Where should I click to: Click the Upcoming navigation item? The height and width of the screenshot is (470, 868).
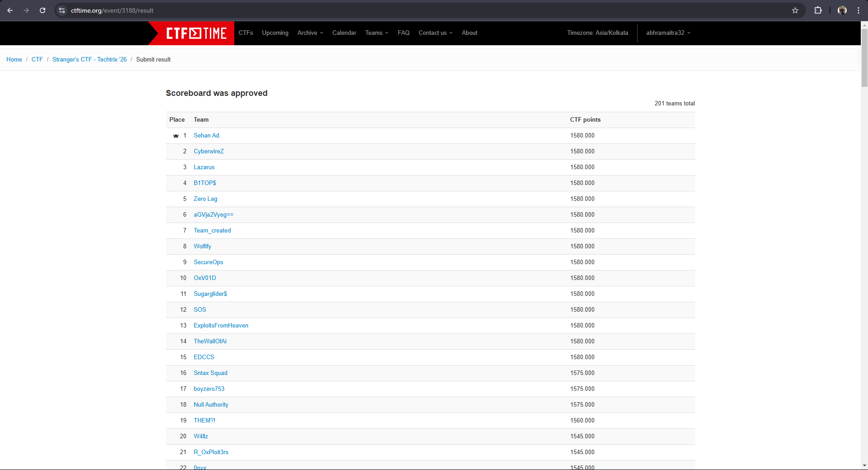point(275,33)
